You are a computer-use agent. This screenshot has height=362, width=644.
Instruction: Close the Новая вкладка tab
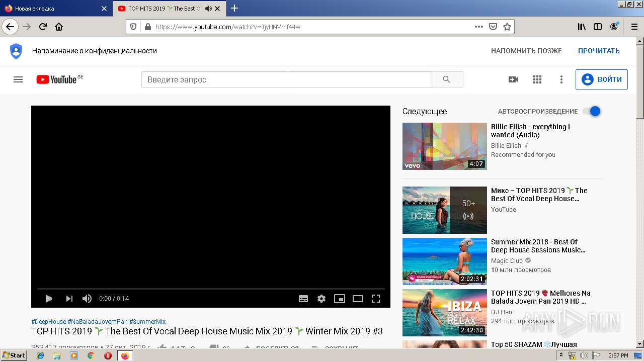tap(104, 9)
